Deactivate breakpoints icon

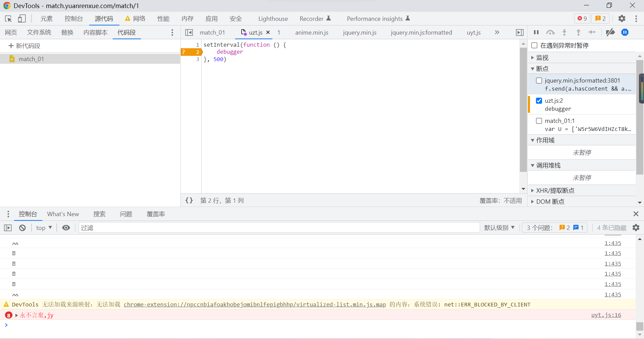tap(610, 33)
